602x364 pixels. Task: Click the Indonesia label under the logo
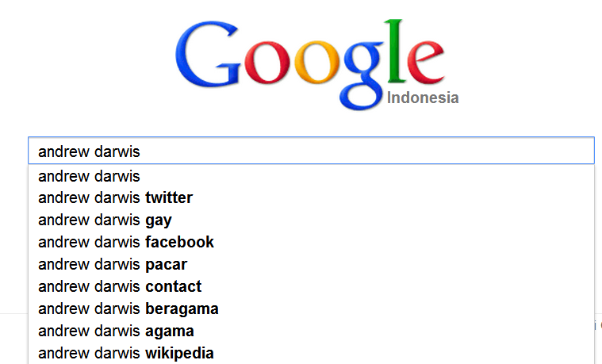[423, 98]
